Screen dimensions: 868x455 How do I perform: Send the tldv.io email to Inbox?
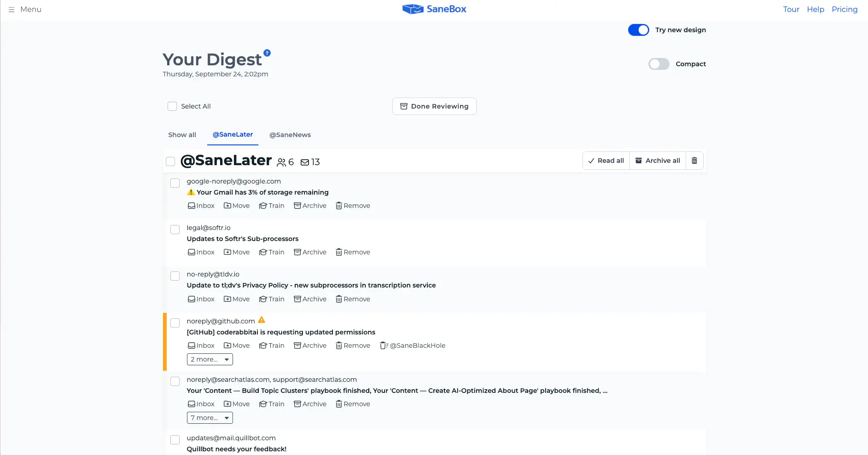click(x=201, y=299)
